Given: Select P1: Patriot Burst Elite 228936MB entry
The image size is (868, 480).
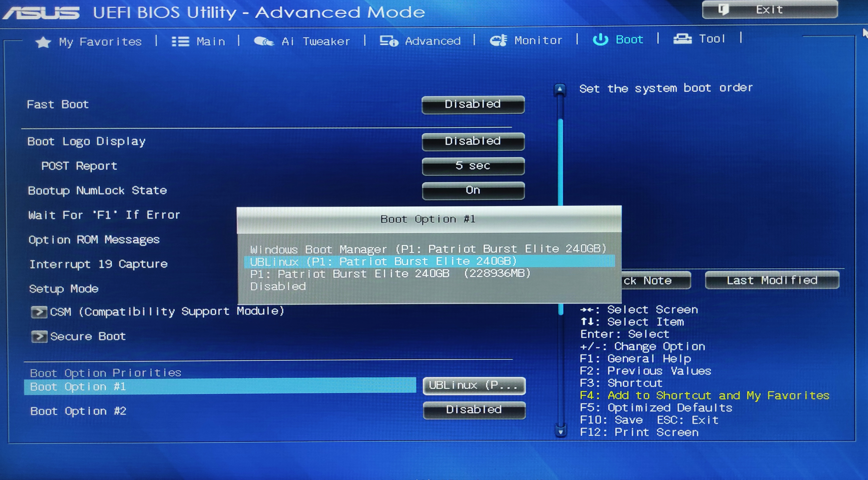Looking at the screenshot, I should point(390,273).
